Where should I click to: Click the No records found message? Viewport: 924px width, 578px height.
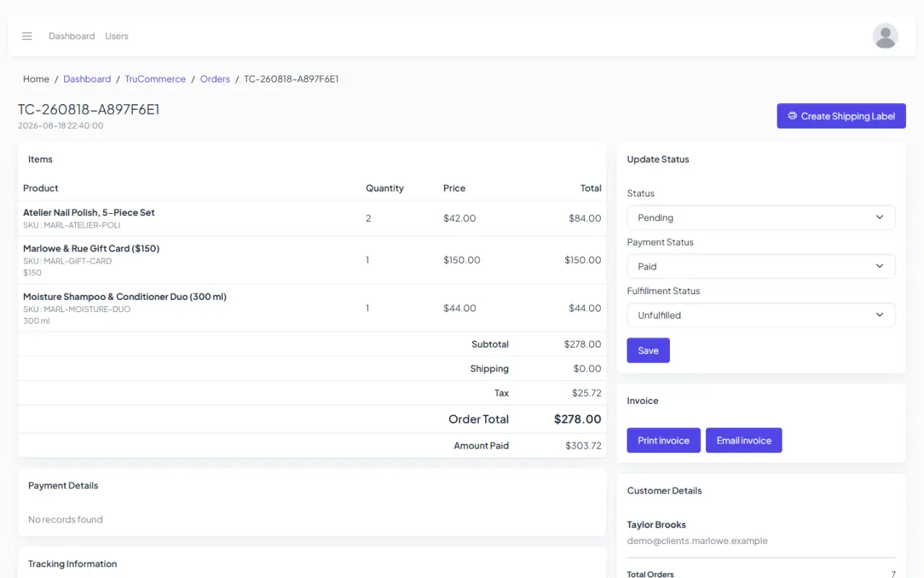coord(65,519)
